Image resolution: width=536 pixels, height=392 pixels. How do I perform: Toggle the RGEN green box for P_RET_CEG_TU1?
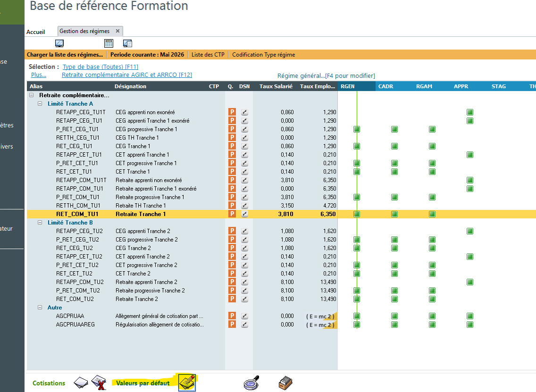tap(357, 129)
